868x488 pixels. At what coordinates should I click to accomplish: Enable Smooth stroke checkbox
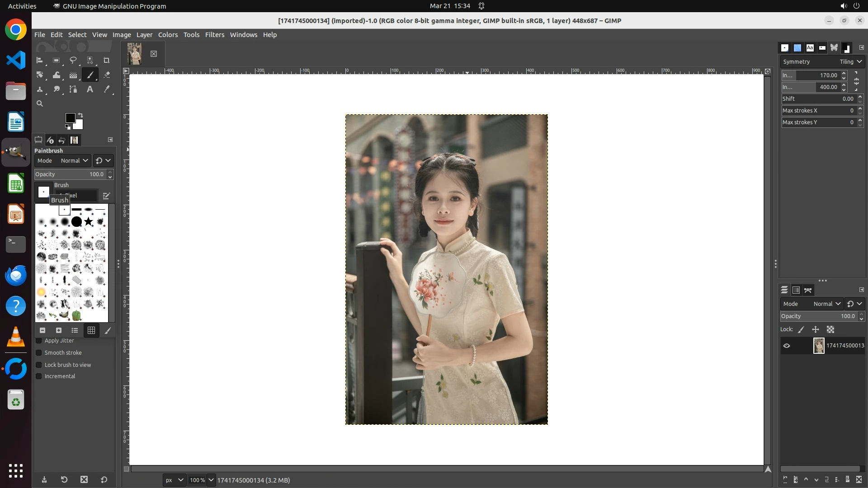39,353
